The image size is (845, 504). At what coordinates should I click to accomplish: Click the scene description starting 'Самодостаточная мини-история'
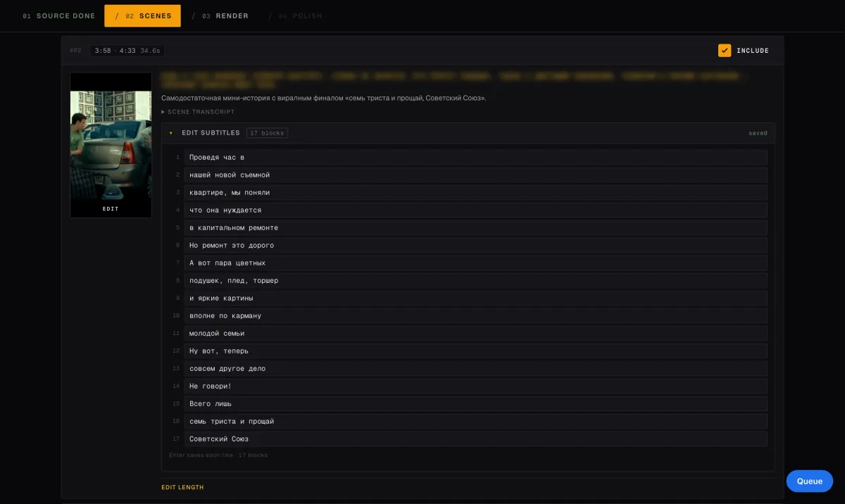[323, 98]
